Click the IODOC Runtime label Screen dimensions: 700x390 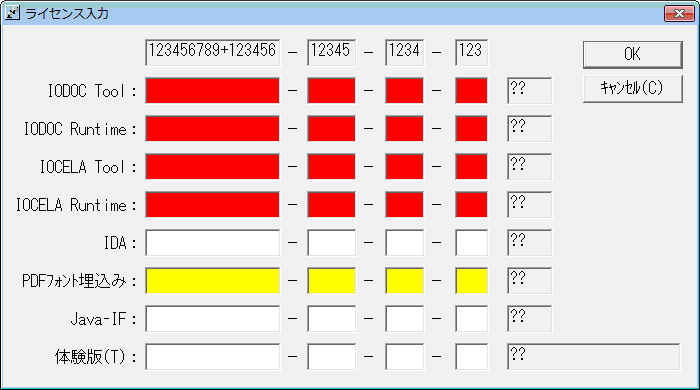[x=80, y=129]
